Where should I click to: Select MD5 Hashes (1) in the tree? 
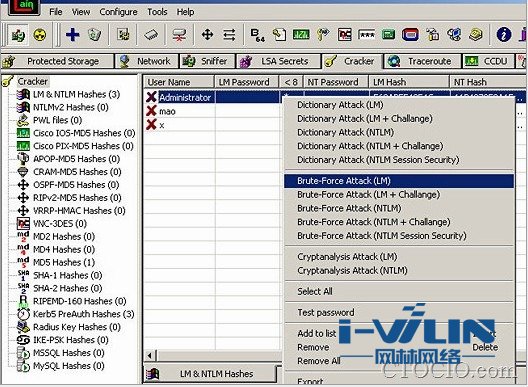64,262
